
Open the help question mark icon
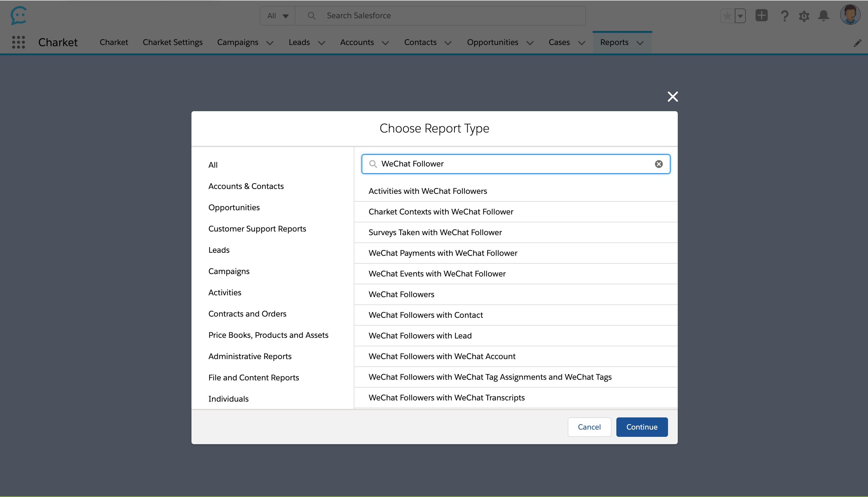[784, 16]
